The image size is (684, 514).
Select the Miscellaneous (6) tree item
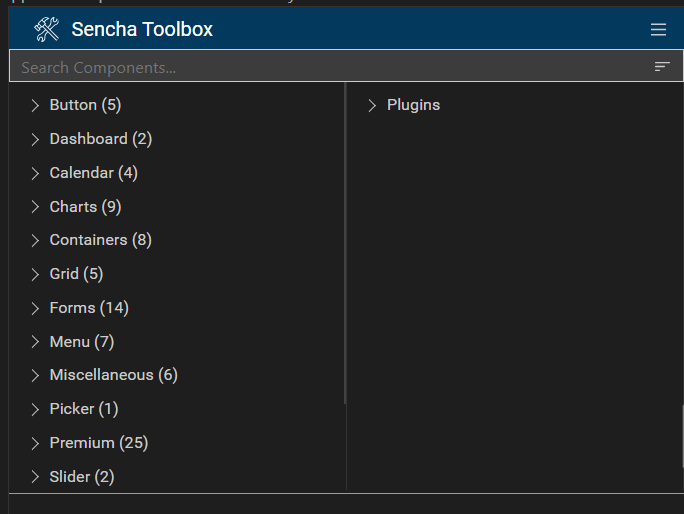point(113,375)
